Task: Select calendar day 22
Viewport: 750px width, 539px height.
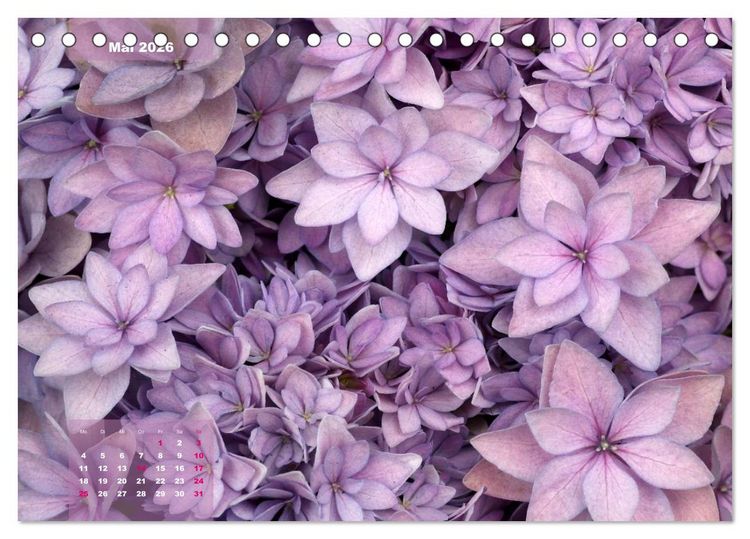Action: pyautogui.click(x=160, y=481)
